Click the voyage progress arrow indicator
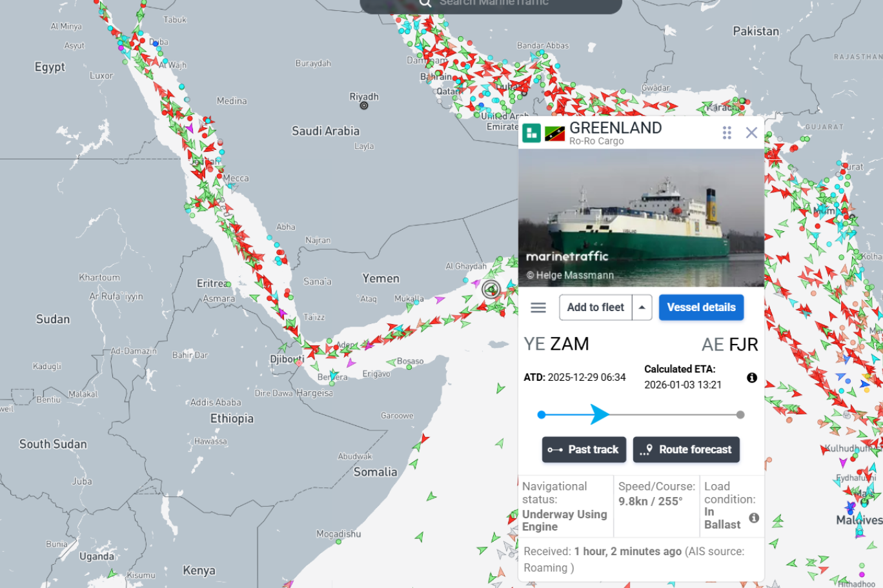The width and height of the screenshot is (883, 588). [600, 414]
